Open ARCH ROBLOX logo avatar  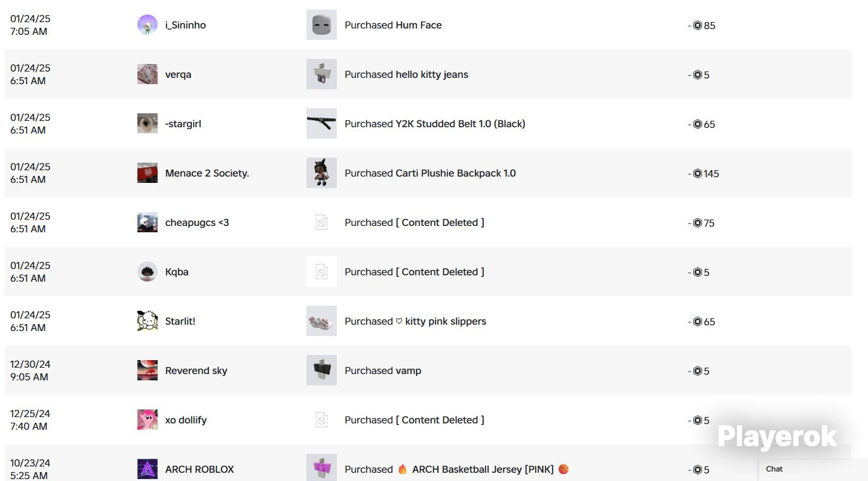point(148,469)
